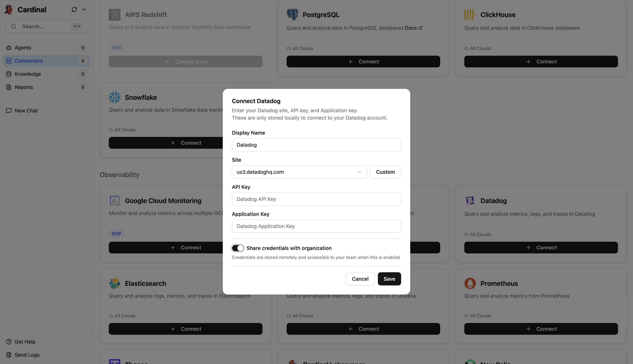Open the Knowledge section
The height and width of the screenshot is (364, 633).
[27, 74]
